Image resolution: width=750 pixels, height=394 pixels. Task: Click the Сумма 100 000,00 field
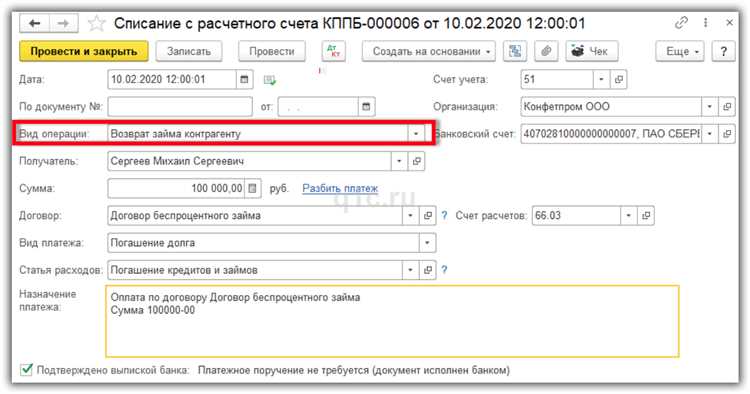[176, 188]
